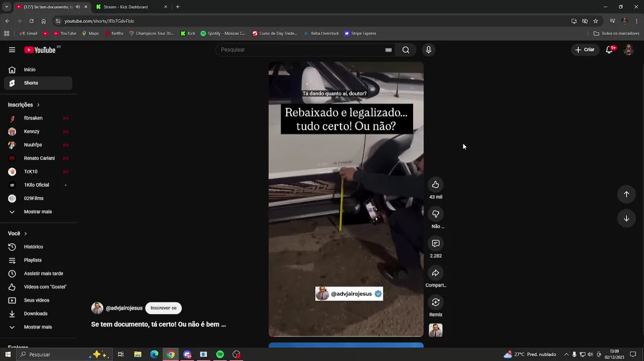This screenshot has height=361, width=644.
Task: Open the taskbar weather widget
Action: pyautogui.click(x=530, y=354)
